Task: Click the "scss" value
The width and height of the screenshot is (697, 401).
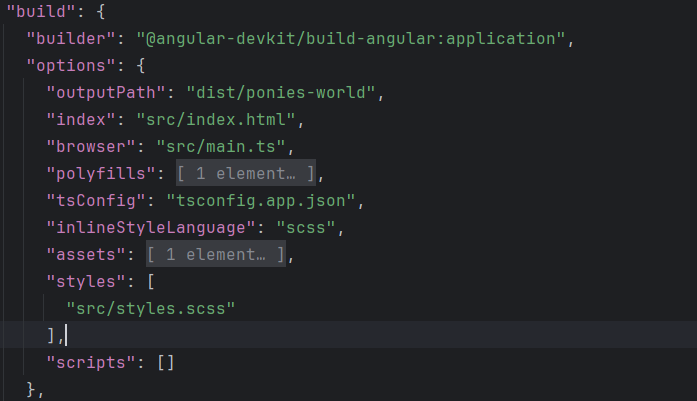Action: tap(306, 228)
